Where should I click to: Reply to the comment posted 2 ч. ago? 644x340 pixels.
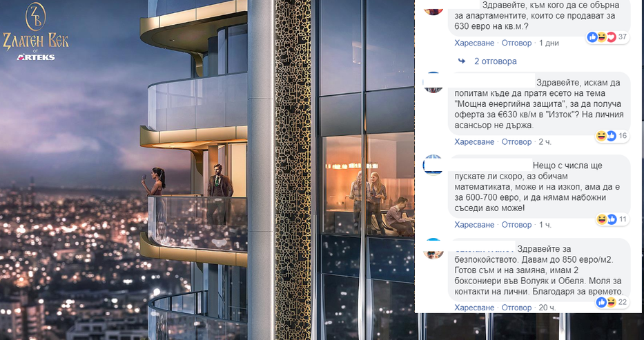coord(516,142)
